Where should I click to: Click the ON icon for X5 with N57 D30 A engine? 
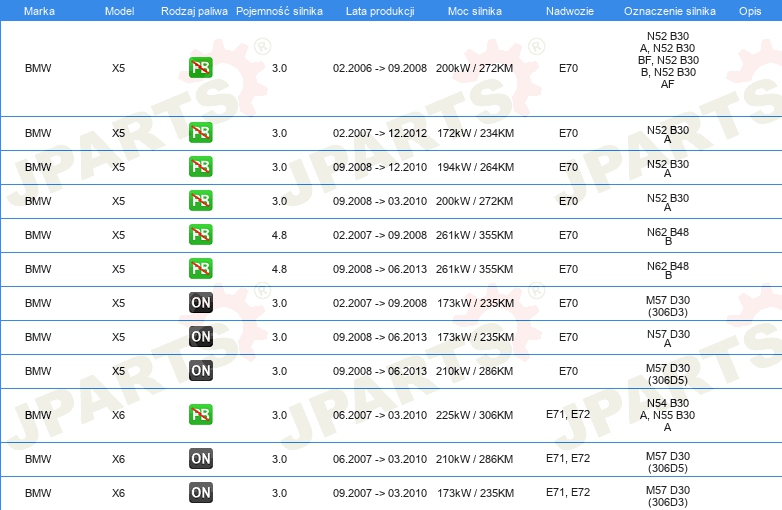click(200, 337)
